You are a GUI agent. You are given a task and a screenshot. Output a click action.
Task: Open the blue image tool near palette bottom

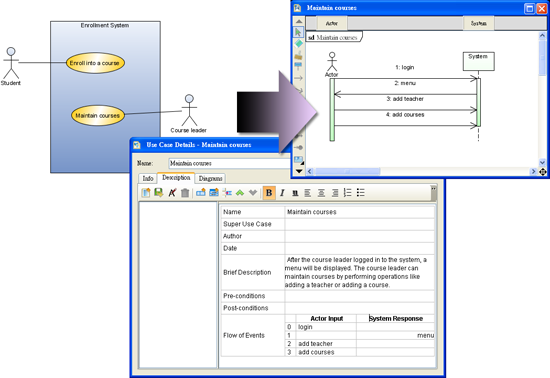(x=299, y=160)
